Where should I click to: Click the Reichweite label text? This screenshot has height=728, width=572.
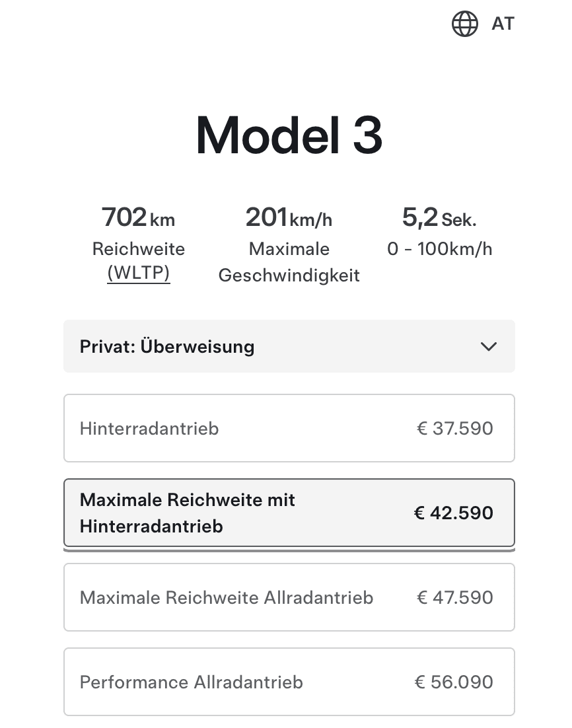point(139,250)
